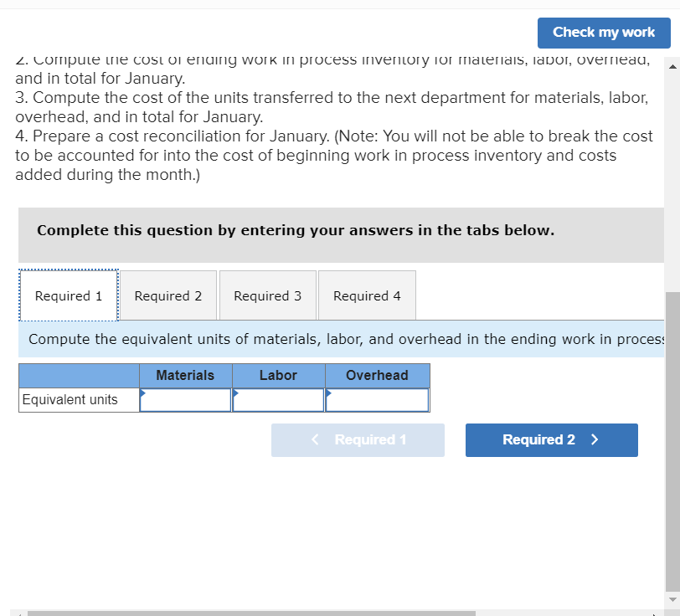Click the Check my work button

(604, 33)
